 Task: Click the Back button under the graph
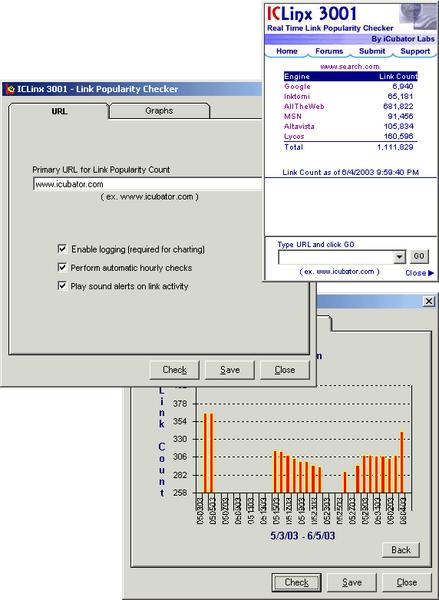(401, 550)
